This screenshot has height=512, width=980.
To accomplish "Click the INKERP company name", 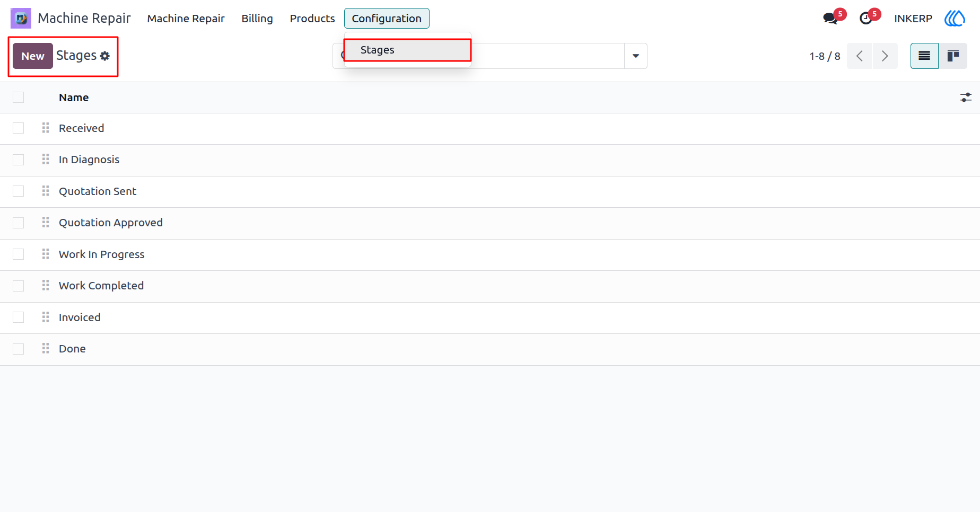I will coord(913,19).
